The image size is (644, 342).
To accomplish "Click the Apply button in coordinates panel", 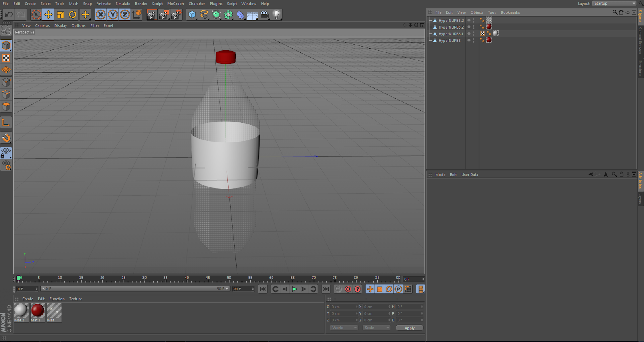I will [409, 328].
